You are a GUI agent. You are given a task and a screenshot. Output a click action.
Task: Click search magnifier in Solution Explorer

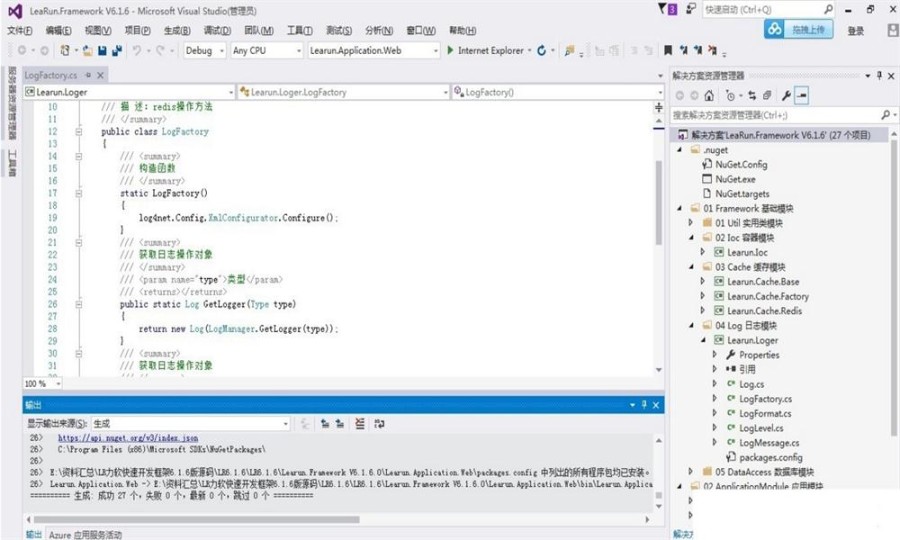coord(886,115)
